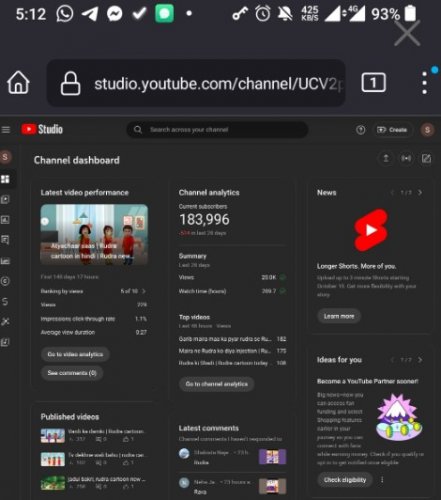Click Ideas illustration with purple mountain
Screen dimensions: 441x500
(399, 417)
